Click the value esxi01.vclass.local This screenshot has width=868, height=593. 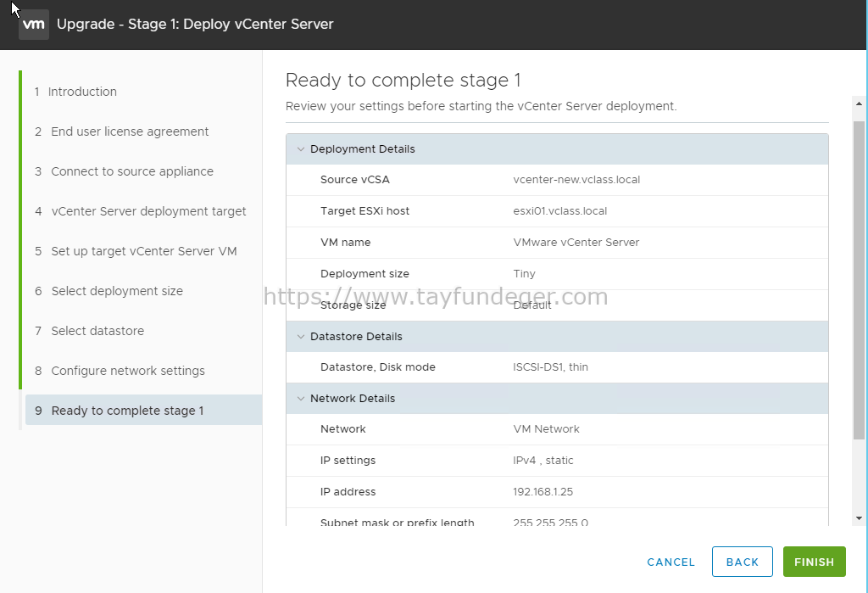(559, 211)
